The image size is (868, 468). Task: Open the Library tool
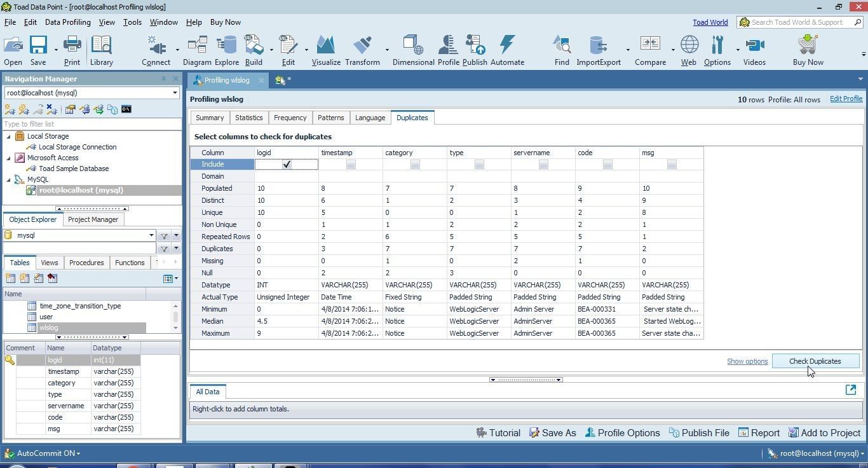coord(101,51)
